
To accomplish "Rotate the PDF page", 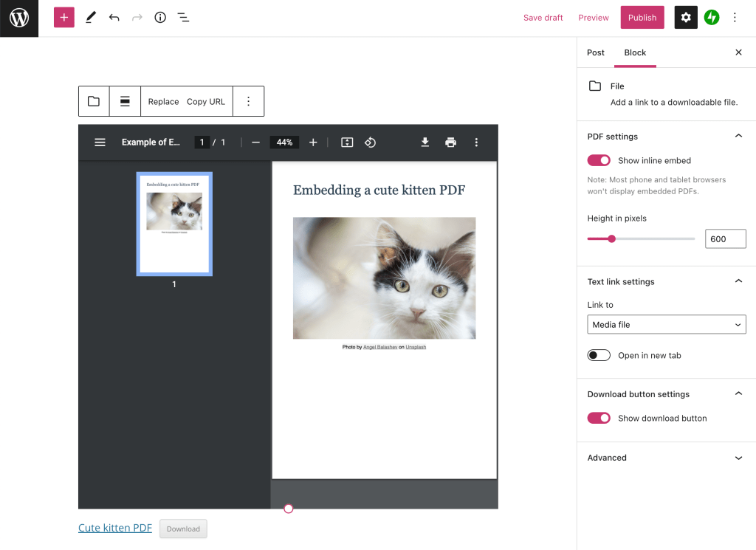I will (370, 142).
